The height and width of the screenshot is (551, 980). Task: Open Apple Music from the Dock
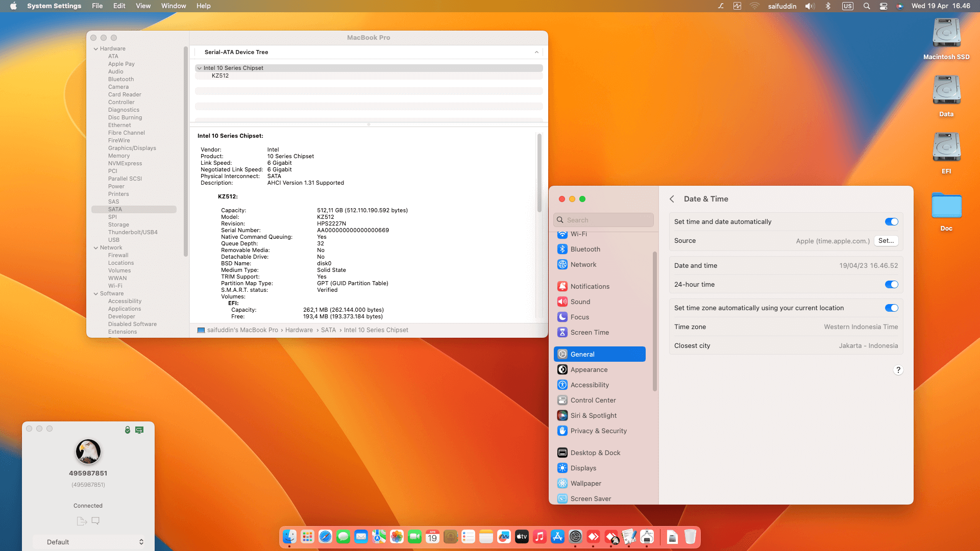click(540, 537)
